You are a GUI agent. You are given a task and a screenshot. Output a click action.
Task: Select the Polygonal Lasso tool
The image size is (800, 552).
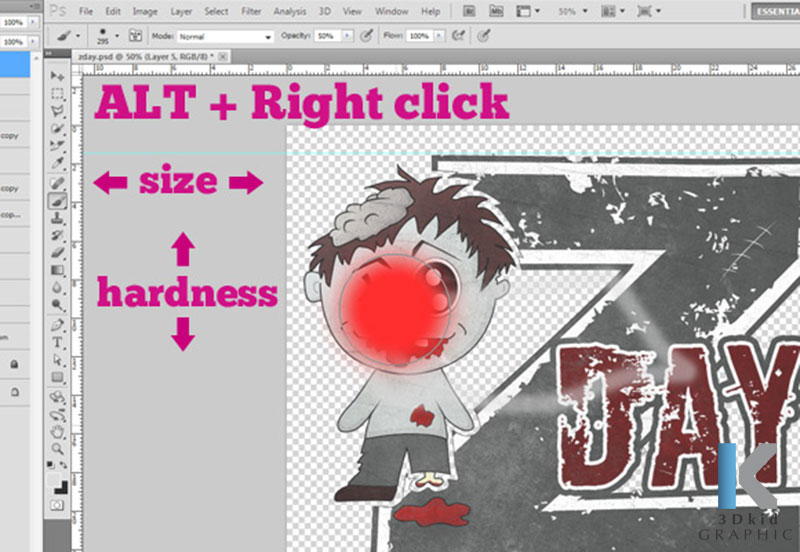57,111
